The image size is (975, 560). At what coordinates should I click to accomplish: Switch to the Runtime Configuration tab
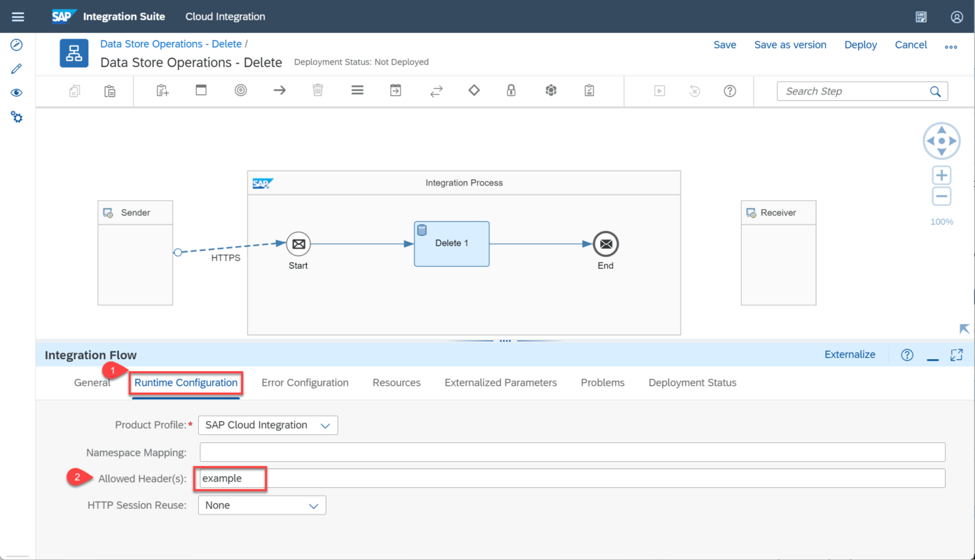click(x=186, y=383)
